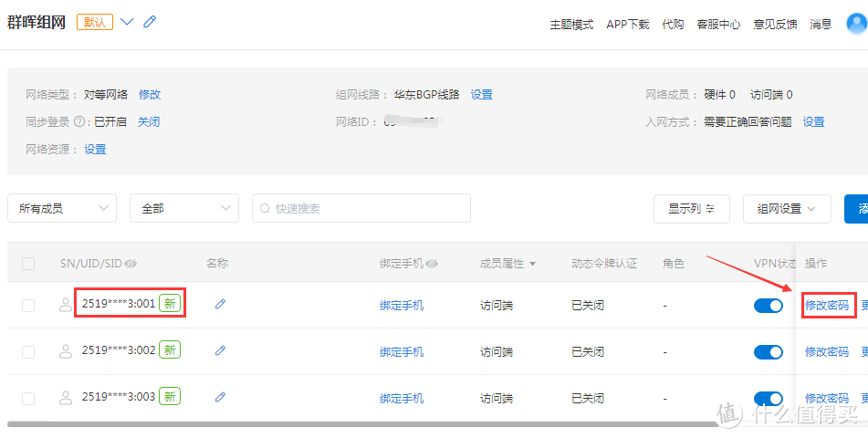
Task: Focus the 快速搜索 search field
Action: (361, 208)
